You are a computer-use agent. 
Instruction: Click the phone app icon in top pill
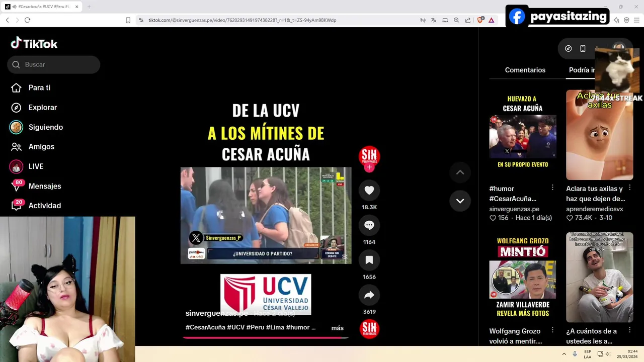pos(583,48)
